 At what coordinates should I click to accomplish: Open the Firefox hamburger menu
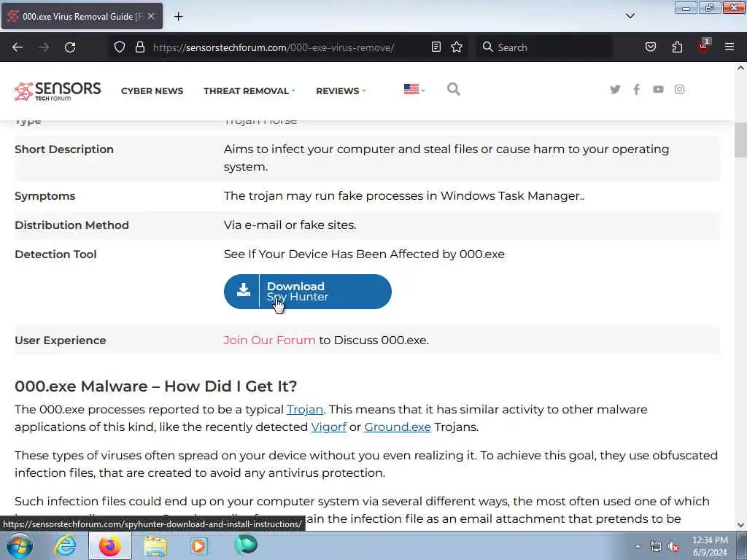click(x=729, y=47)
